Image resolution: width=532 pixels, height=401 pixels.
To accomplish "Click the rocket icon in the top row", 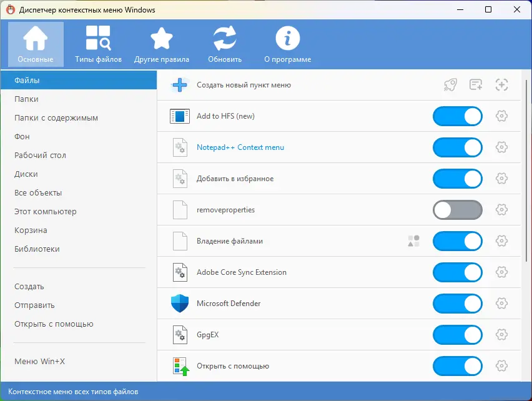I will 450,85.
